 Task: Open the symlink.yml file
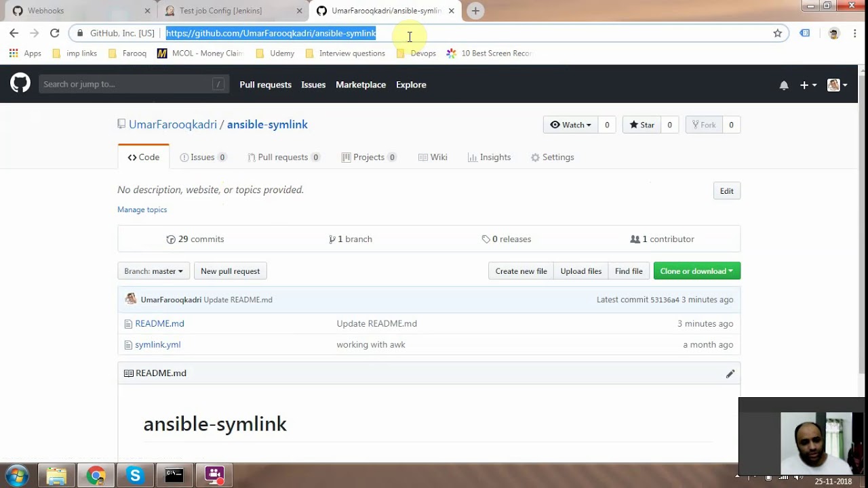point(157,345)
